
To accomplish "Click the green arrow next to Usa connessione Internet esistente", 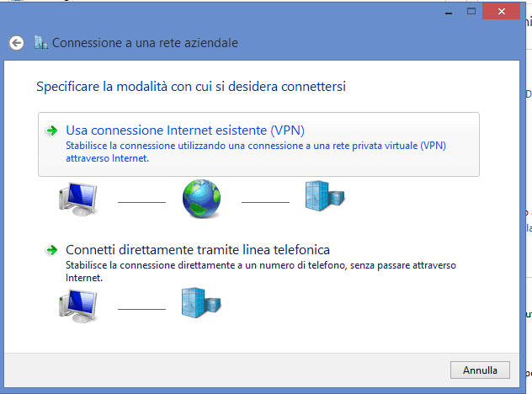I will 52,130.
